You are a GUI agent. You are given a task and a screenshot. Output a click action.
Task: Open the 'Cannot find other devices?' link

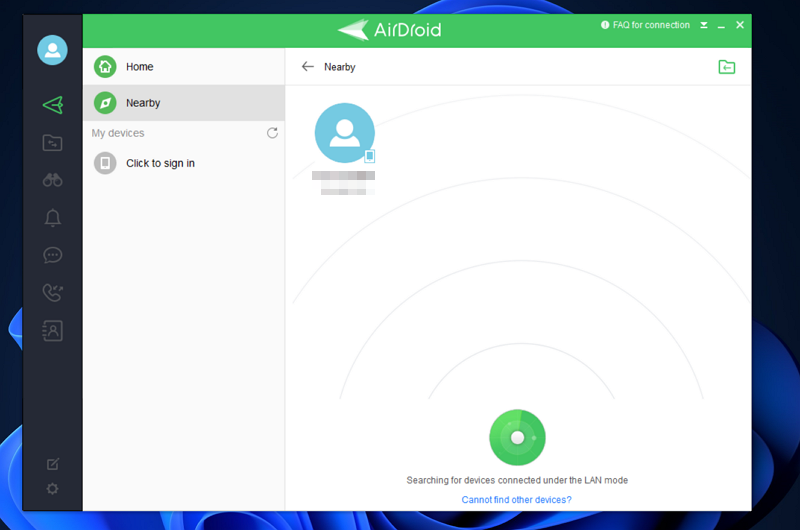click(516, 499)
